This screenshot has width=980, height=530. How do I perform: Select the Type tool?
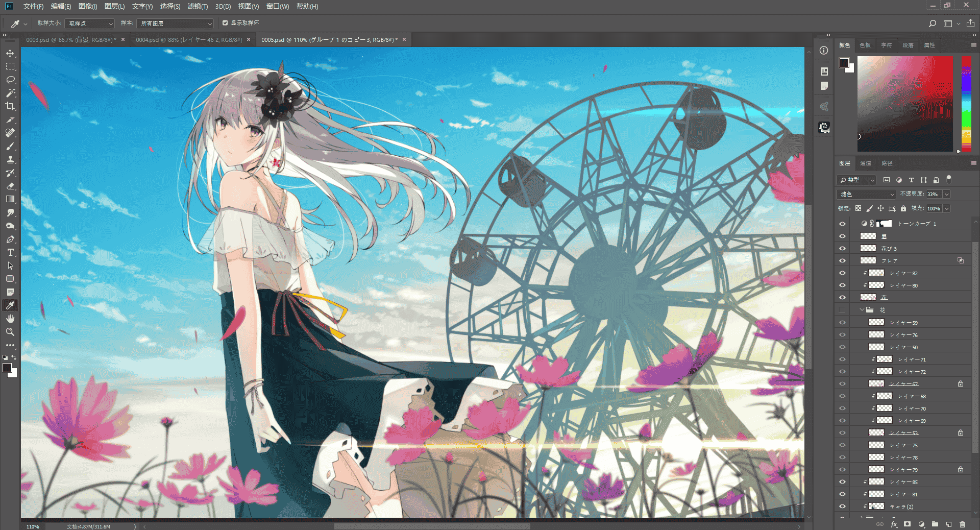pos(10,253)
